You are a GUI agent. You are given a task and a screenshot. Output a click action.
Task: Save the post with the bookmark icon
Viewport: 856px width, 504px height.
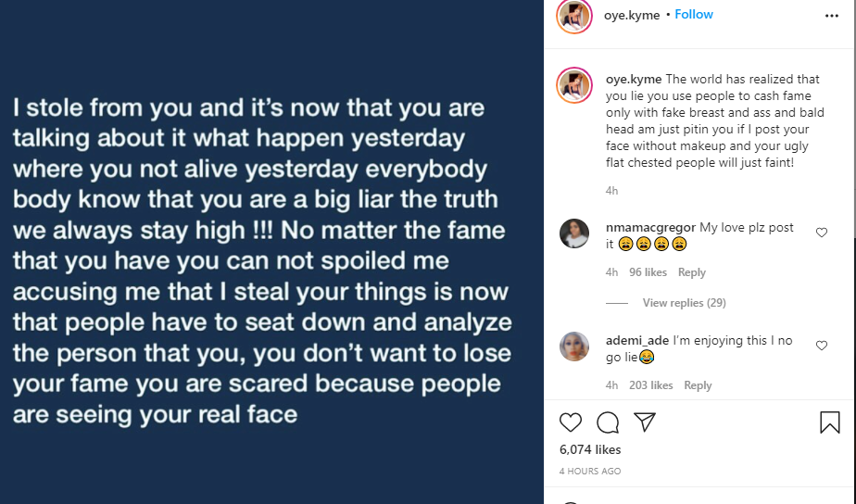click(830, 422)
